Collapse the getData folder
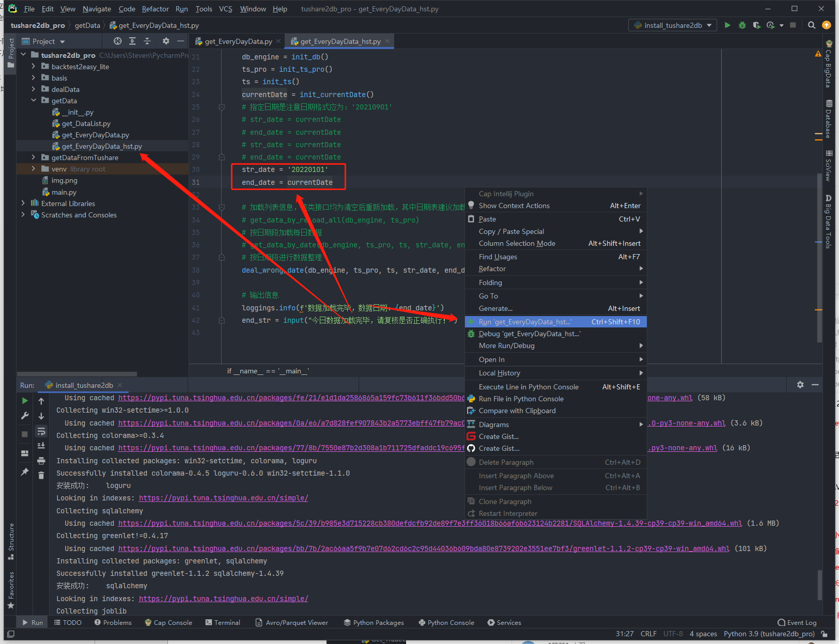The image size is (839, 644). click(x=34, y=101)
